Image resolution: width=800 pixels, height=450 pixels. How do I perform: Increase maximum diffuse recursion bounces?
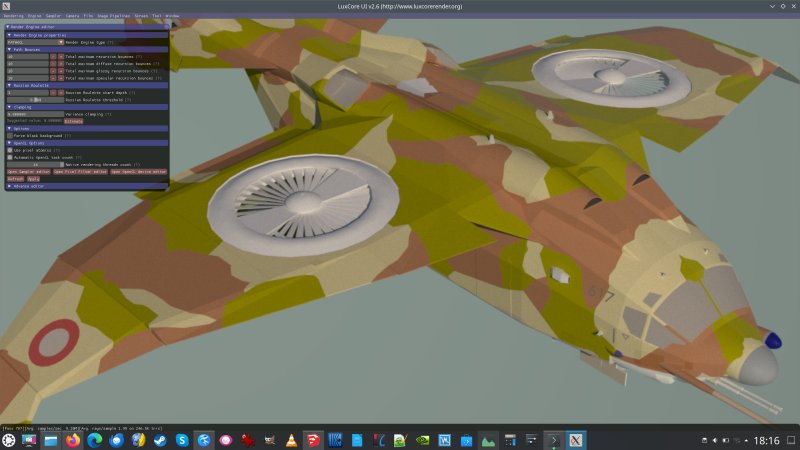click(x=61, y=64)
